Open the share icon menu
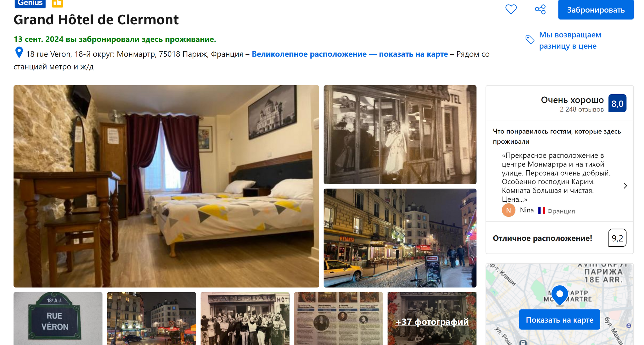The image size is (644, 345). tap(540, 9)
